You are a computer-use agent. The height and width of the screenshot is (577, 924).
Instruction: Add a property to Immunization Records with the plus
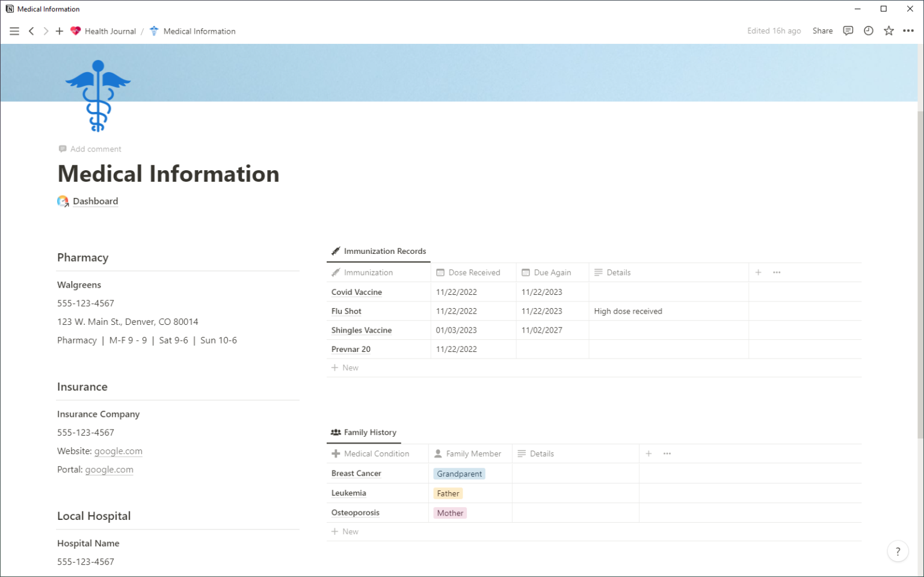pyautogui.click(x=758, y=272)
